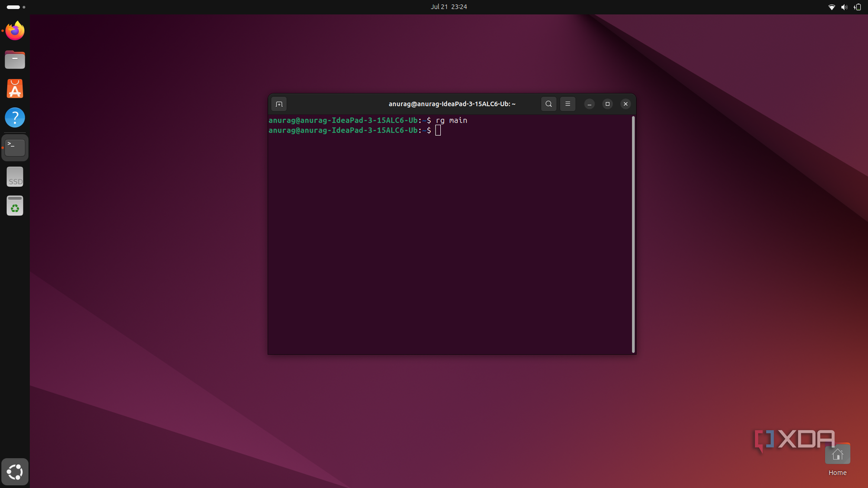Open the Activities overview
Screen dimensions: 868x488
coord(13,7)
